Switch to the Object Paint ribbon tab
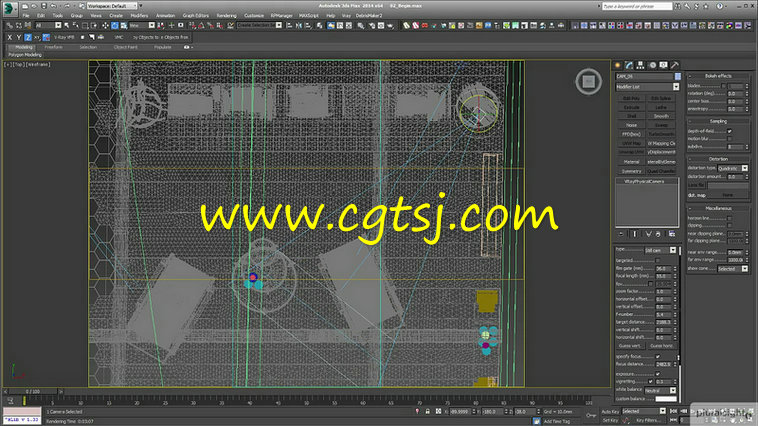The height and width of the screenshot is (426, 758). (x=126, y=47)
